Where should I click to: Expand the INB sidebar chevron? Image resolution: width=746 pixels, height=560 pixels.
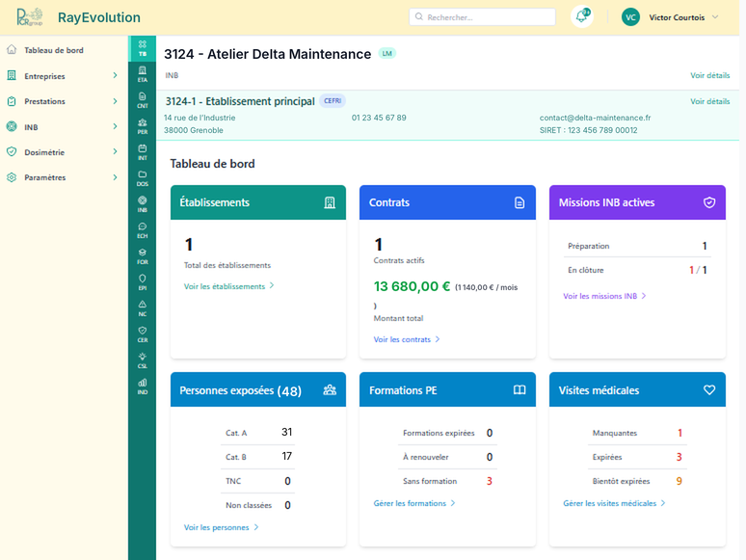[115, 126]
